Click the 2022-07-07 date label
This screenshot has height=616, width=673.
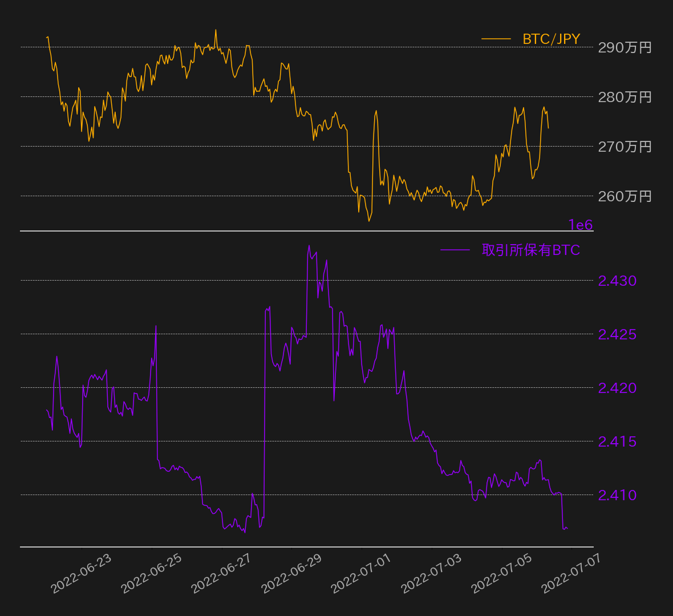[x=571, y=573]
